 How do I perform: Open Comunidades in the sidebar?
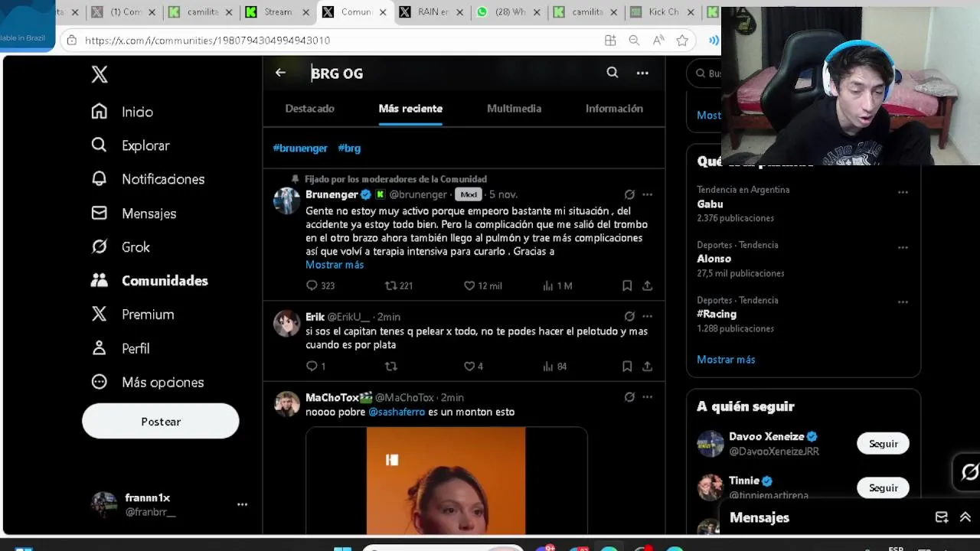[x=149, y=281]
